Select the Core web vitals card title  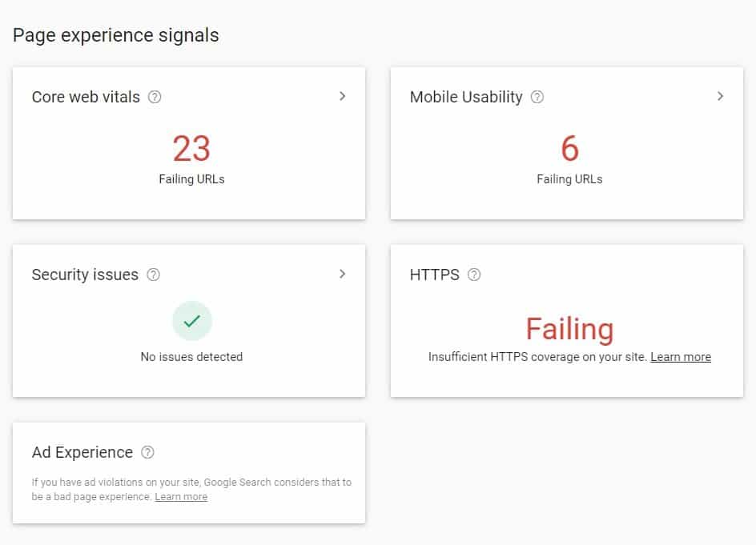point(86,97)
